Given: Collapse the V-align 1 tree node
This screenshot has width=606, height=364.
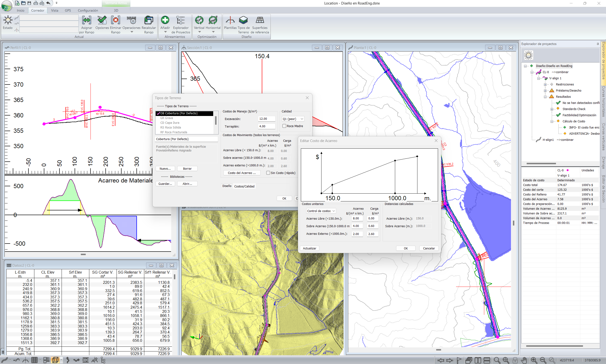Looking at the screenshot, I should [538, 78].
